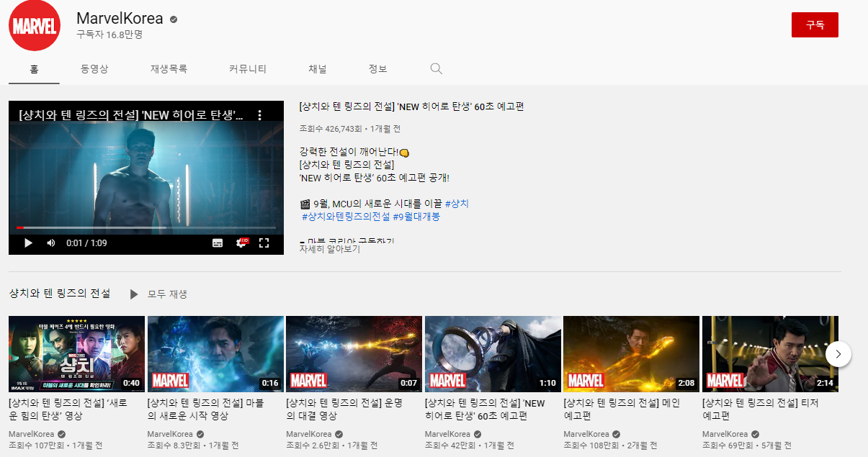The image size is (868, 457).
Task: Play the featured video with play button
Action: pyautogui.click(x=28, y=243)
